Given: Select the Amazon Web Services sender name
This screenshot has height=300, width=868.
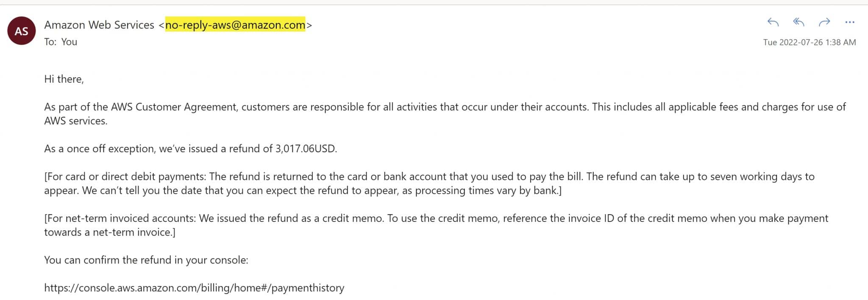Looking at the screenshot, I should click(99, 25).
